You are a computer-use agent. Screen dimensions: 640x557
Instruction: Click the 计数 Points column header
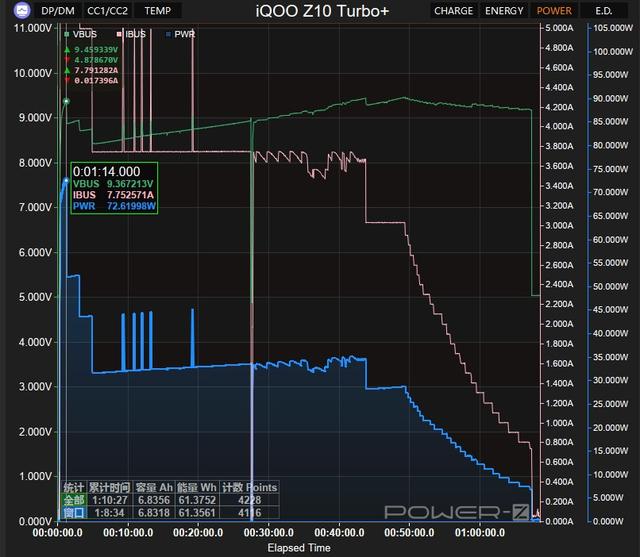point(249,487)
